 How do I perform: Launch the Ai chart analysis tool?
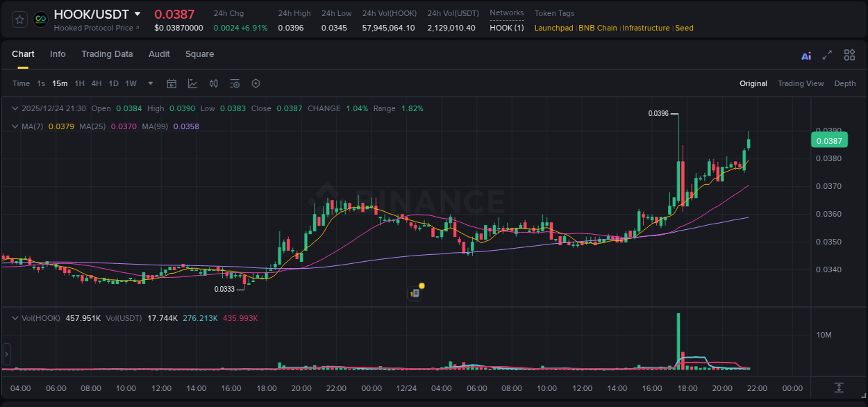click(806, 55)
